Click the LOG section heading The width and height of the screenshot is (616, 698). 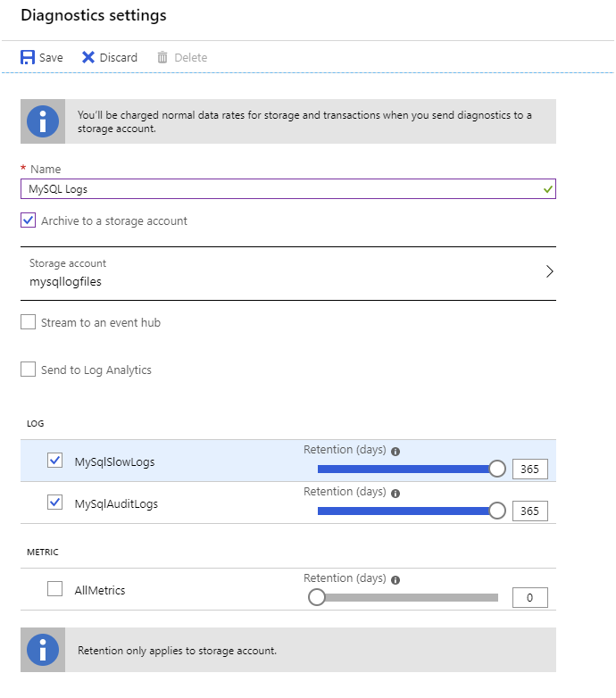[x=35, y=423]
